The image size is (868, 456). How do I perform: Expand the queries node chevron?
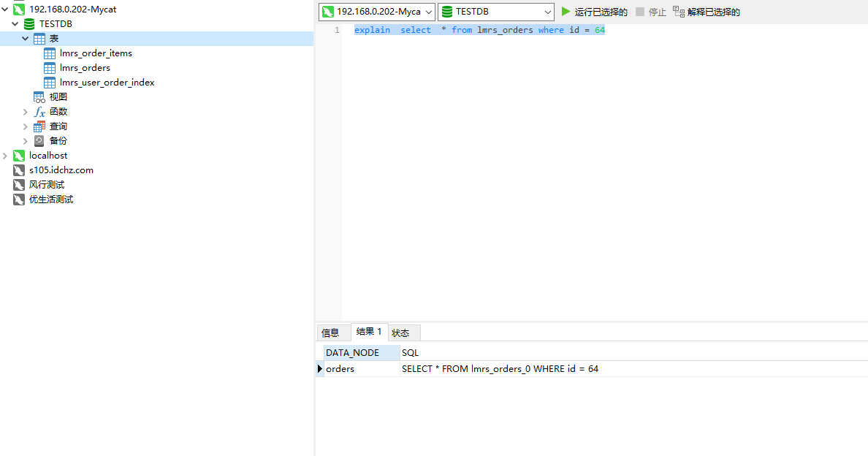pos(26,126)
